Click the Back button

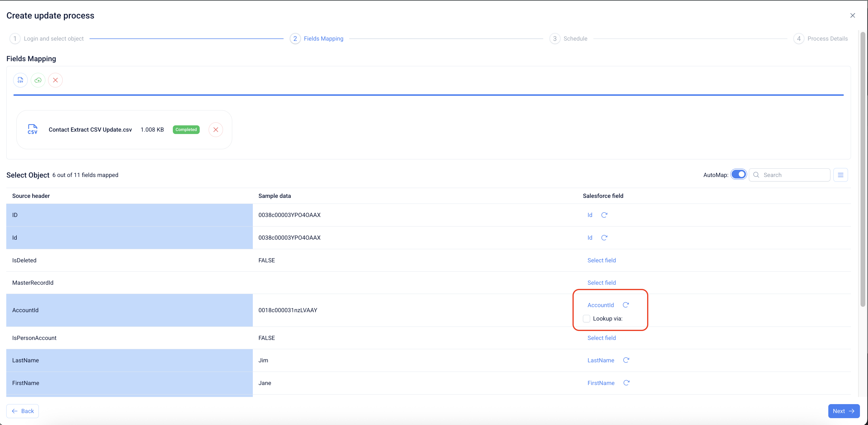click(23, 411)
